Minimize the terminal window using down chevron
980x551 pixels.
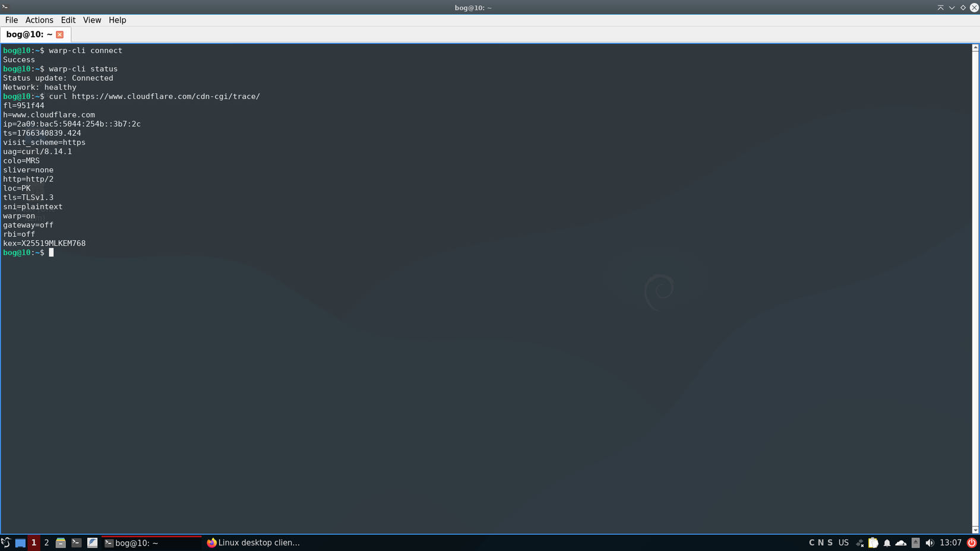click(951, 8)
